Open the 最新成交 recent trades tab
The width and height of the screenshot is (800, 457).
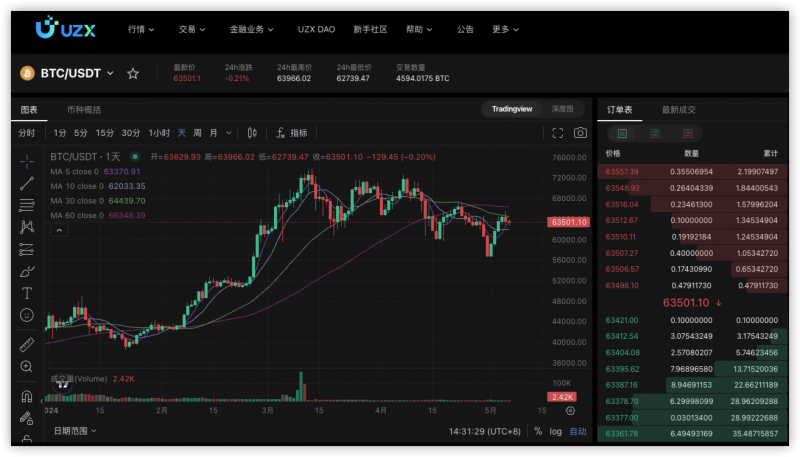coord(679,110)
